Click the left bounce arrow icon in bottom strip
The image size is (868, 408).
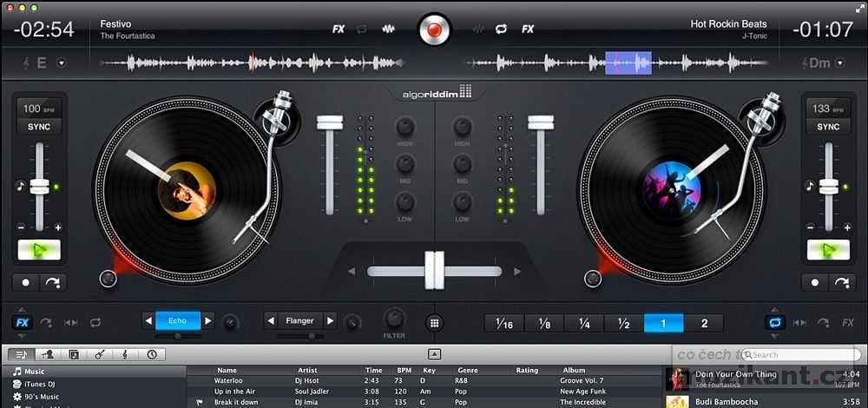pyautogui.click(x=46, y=322)
